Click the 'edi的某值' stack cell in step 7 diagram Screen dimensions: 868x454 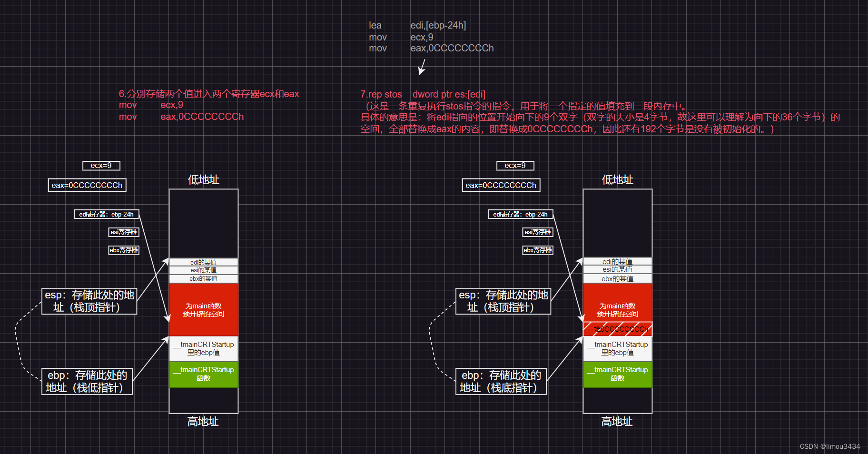pyautogui.click(x=618, y=261)
